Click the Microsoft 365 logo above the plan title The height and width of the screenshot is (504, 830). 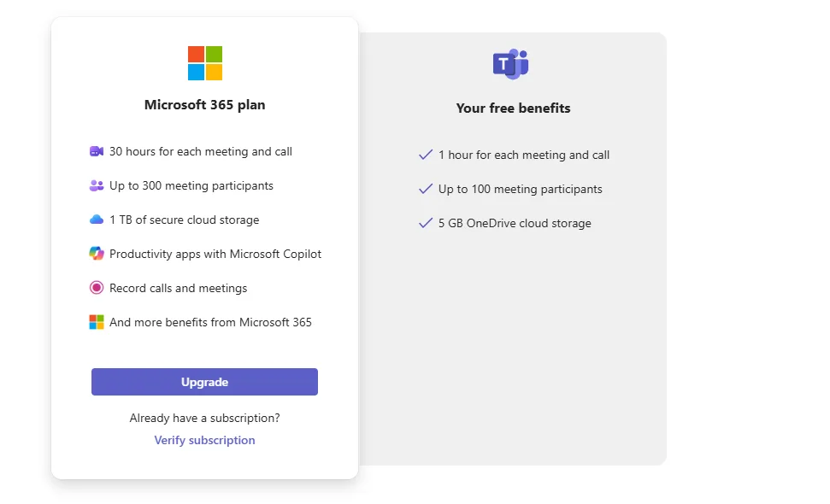[x=204, y=62]
